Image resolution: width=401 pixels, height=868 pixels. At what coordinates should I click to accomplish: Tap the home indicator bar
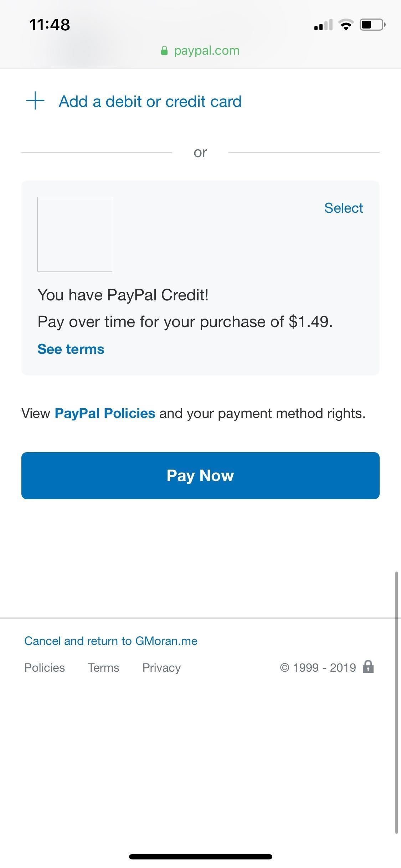[200, 857]
